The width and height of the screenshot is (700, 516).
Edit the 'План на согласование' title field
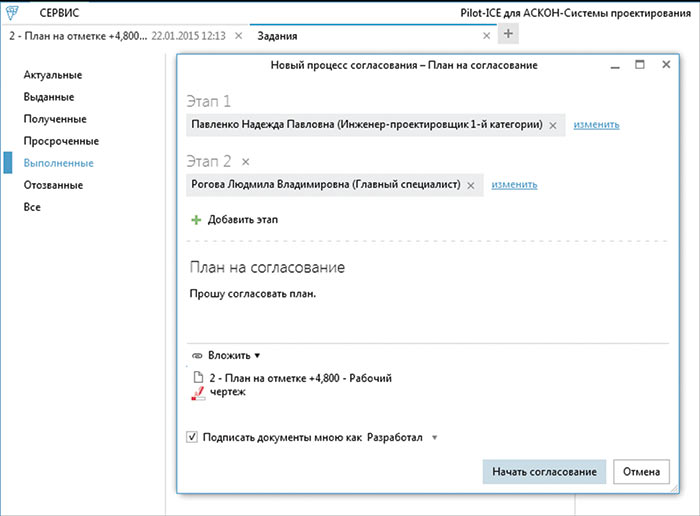(x=267, y=267)
